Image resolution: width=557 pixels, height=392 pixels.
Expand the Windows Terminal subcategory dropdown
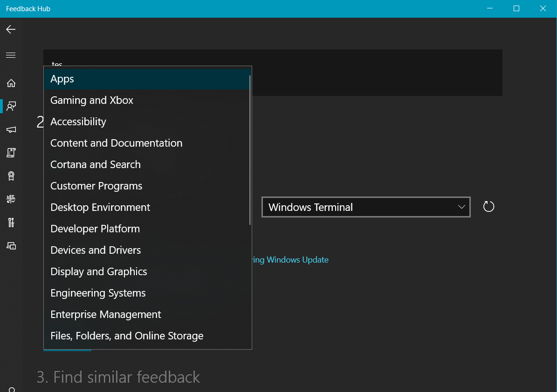366,207
